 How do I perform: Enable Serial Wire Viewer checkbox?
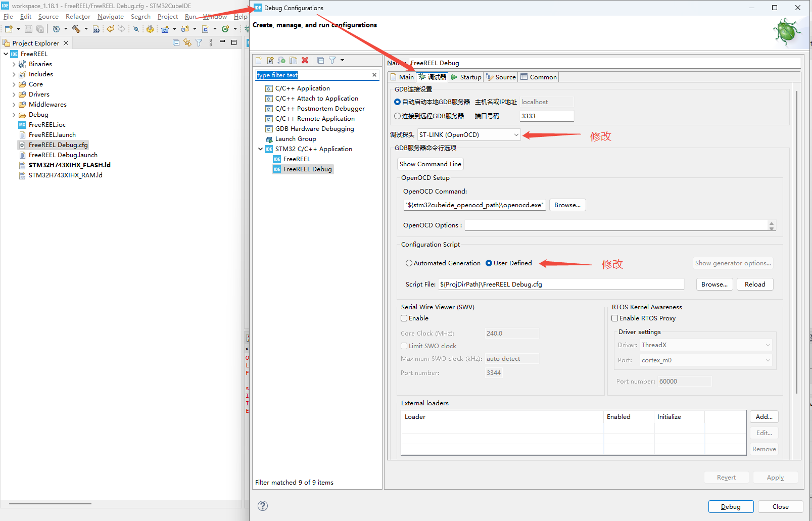coord(404,318)
